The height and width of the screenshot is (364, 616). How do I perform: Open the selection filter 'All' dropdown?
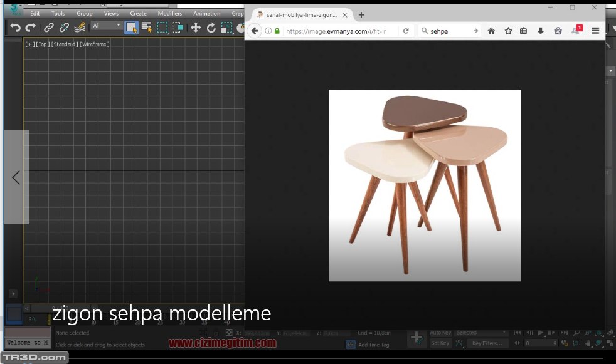pyautogui.click(x=107, y=26)
